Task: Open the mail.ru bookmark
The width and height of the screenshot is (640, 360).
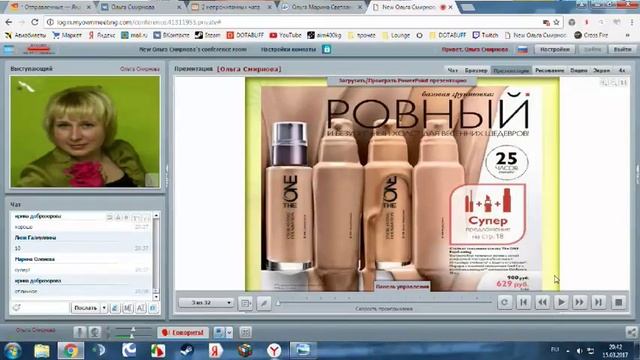Action: click(134, 36)
